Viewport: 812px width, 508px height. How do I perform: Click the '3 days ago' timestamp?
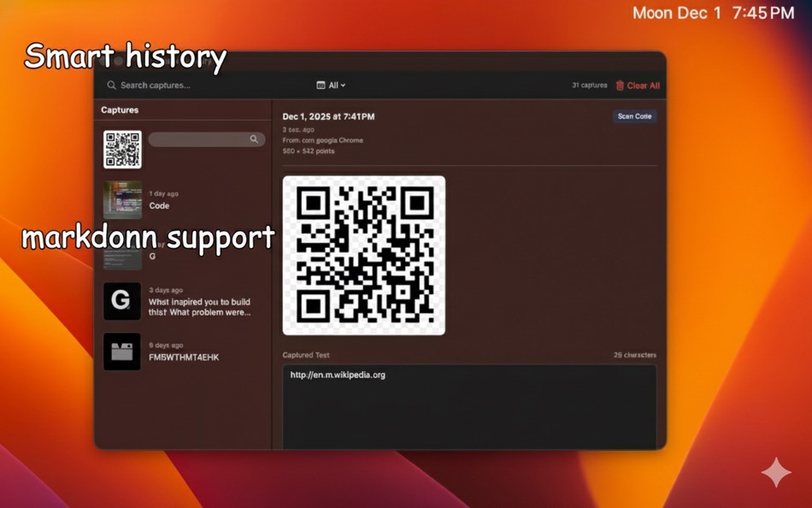click(x=166, y=290)
